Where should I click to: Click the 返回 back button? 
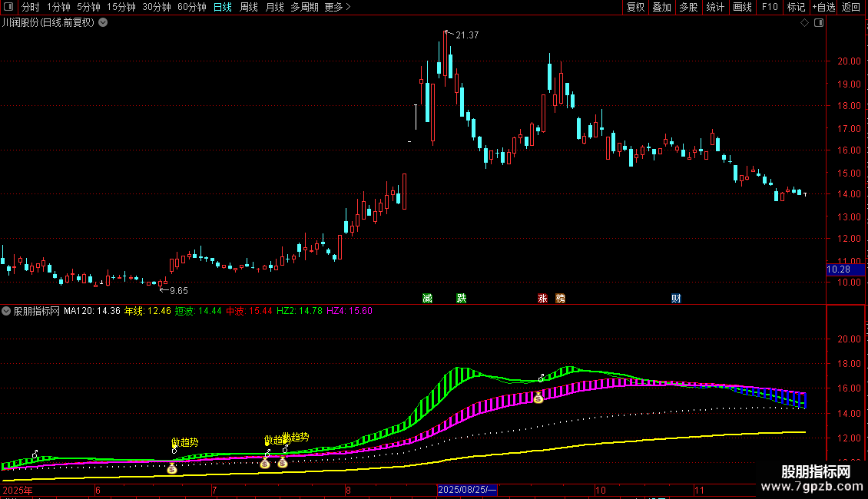851,7
